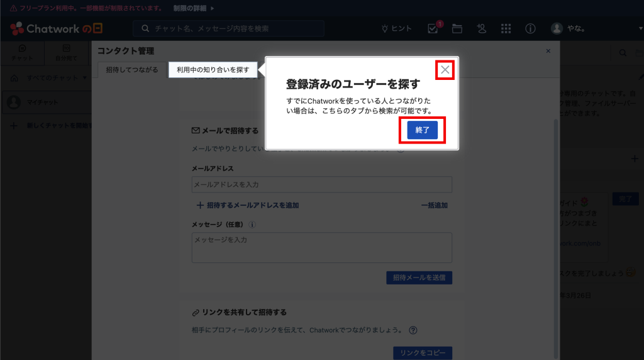Open the apps grid icon
The image size is (644, 360).
506,28
